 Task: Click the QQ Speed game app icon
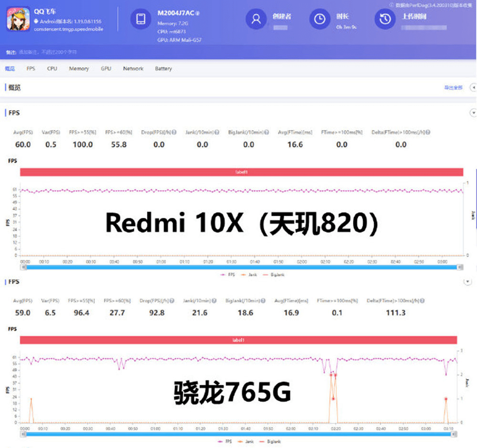[x=18, y=19]
